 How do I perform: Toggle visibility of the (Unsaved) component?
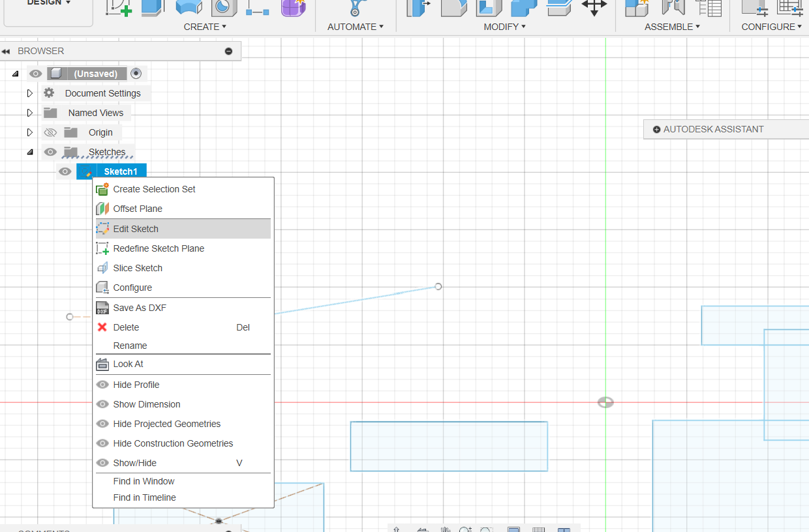coord(36,74)
